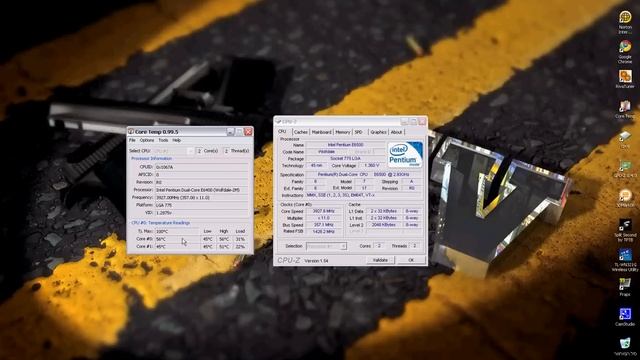
Task: Click the Core #1 load 22% value
Action: [240, 247]
